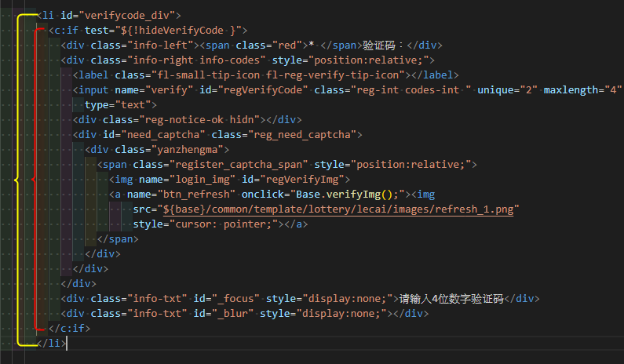Click the div class="yanzhengma" line

157,150
